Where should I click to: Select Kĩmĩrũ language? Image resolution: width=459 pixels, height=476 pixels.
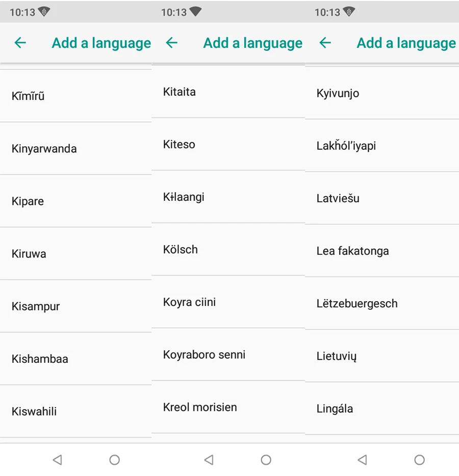(x=75, y=96)
